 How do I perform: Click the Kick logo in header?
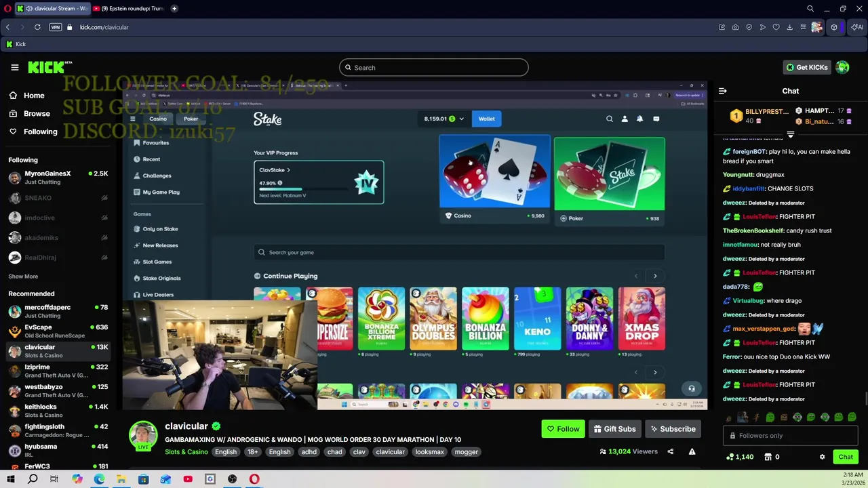50,67
